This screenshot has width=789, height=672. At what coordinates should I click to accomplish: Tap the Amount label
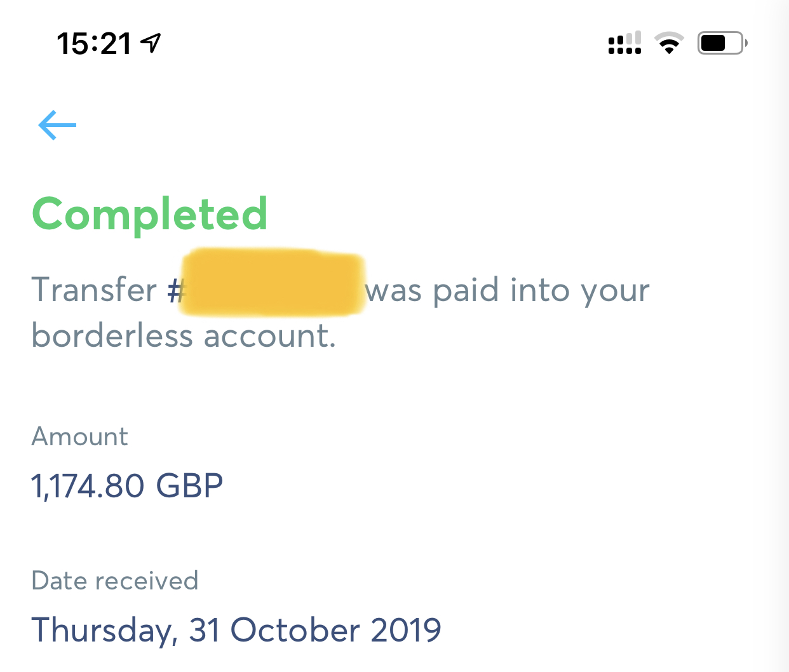(80, 437)
